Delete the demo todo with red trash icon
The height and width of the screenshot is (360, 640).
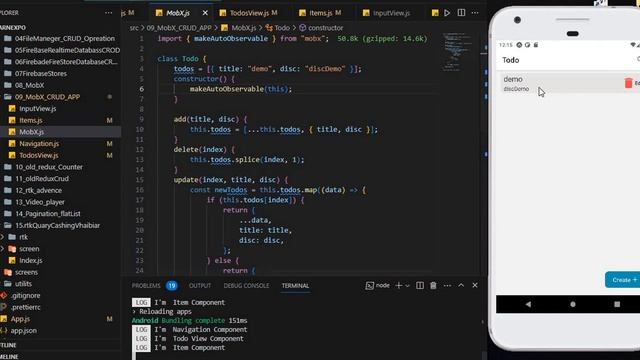[x=628, y=83]
